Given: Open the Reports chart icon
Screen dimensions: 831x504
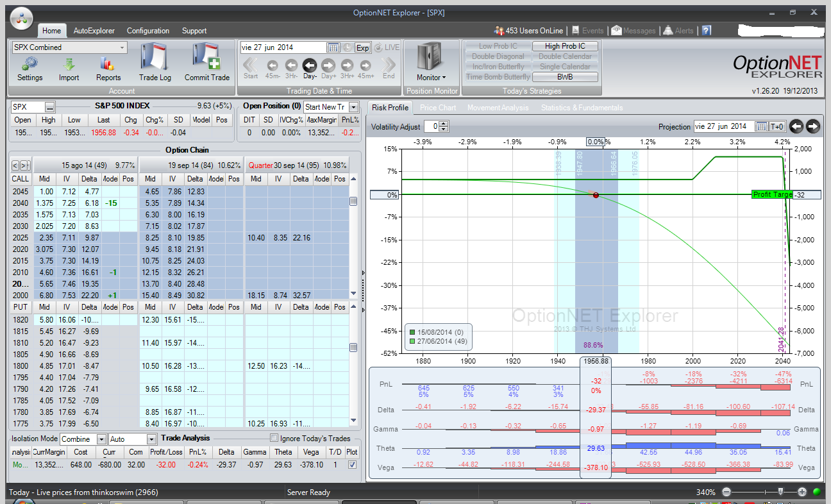Looking at the screenshot, I should tap(108, 64).
